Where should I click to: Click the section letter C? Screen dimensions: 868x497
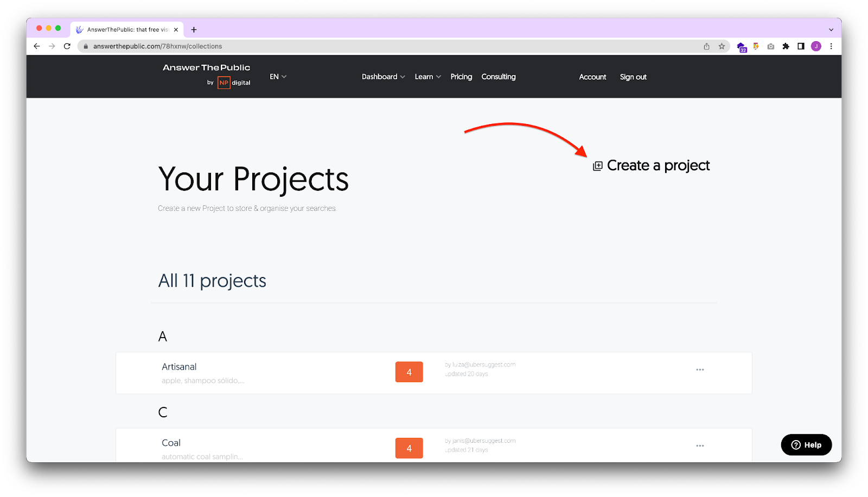(163, 412)
